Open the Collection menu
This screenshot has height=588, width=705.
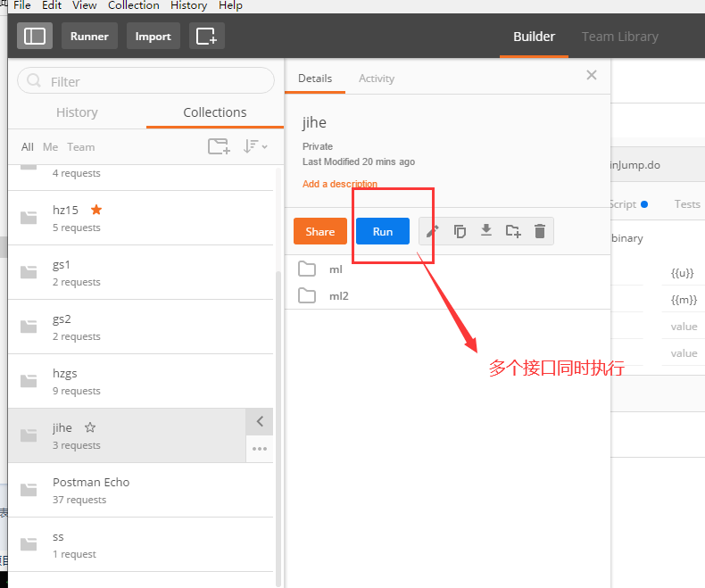point(134,5)
